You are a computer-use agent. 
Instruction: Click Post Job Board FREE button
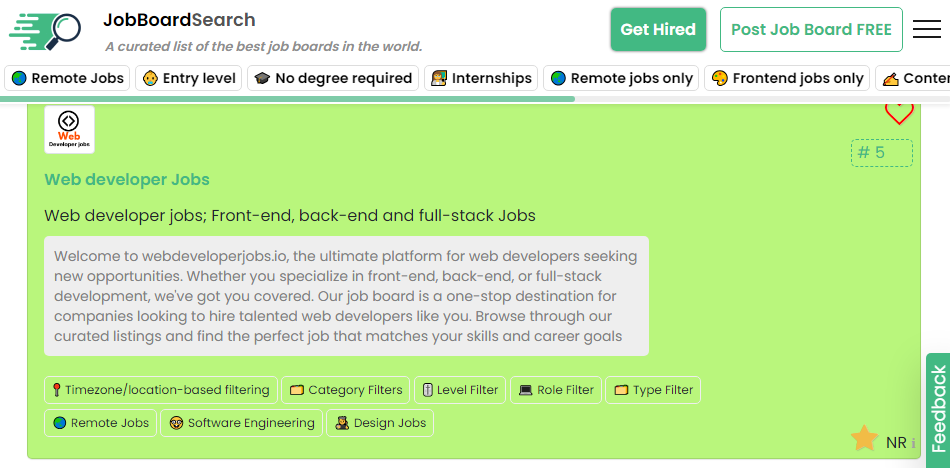[811, 30]
